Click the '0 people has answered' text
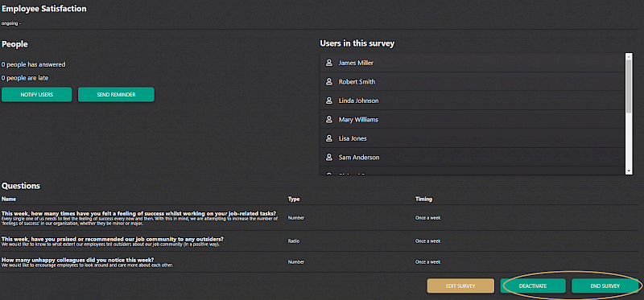The height and width of the screenshot is (300, 644). pyautogui.click(x=34, y=64)
